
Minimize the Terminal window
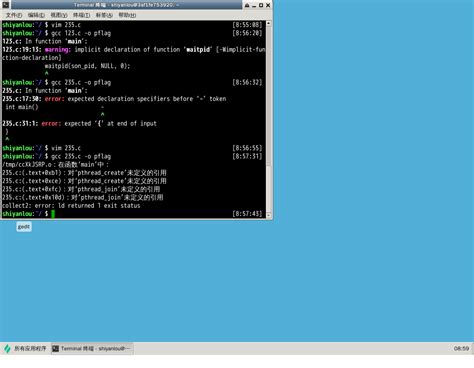tap(254, 5)
